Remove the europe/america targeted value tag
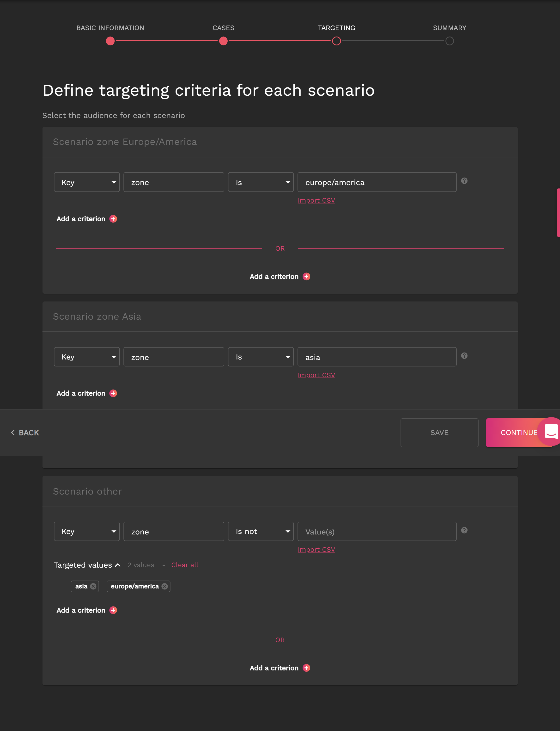Image resolution: width=560 pixels, height=731 pixels. [165, 586]
